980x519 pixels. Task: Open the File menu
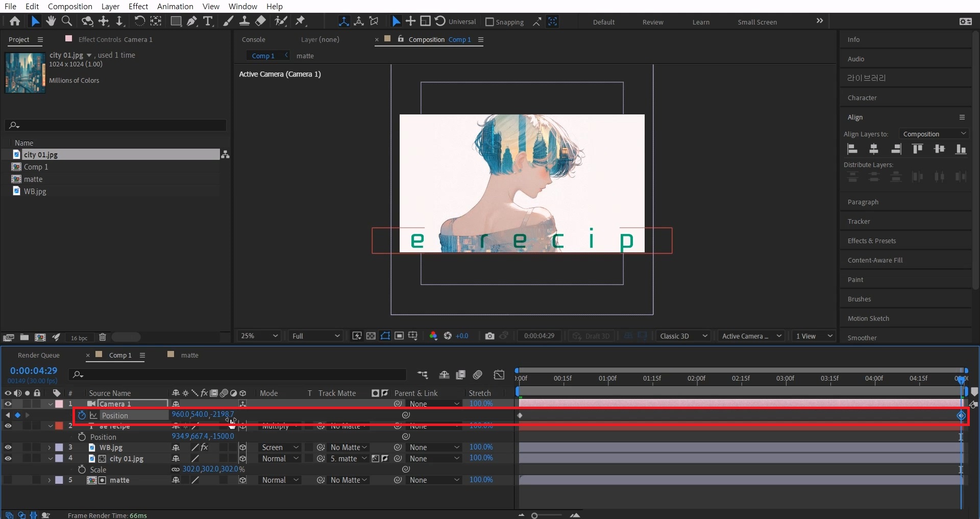10,6
